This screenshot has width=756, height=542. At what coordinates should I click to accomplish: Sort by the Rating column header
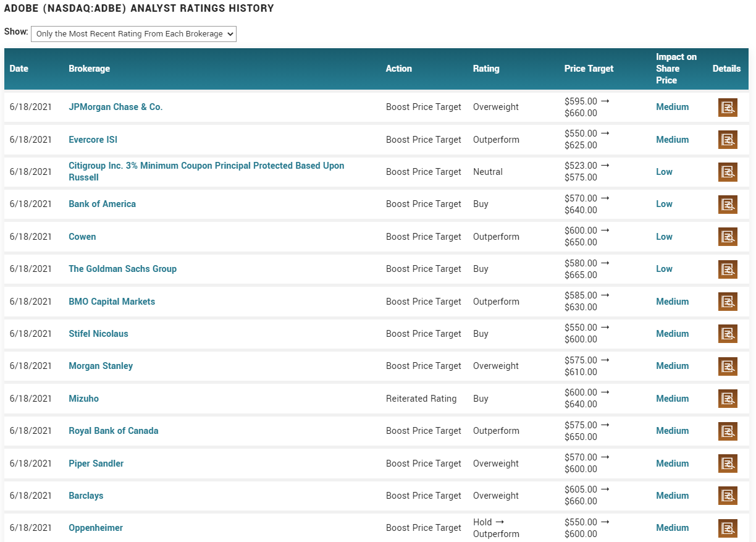(x=486, y=69)
